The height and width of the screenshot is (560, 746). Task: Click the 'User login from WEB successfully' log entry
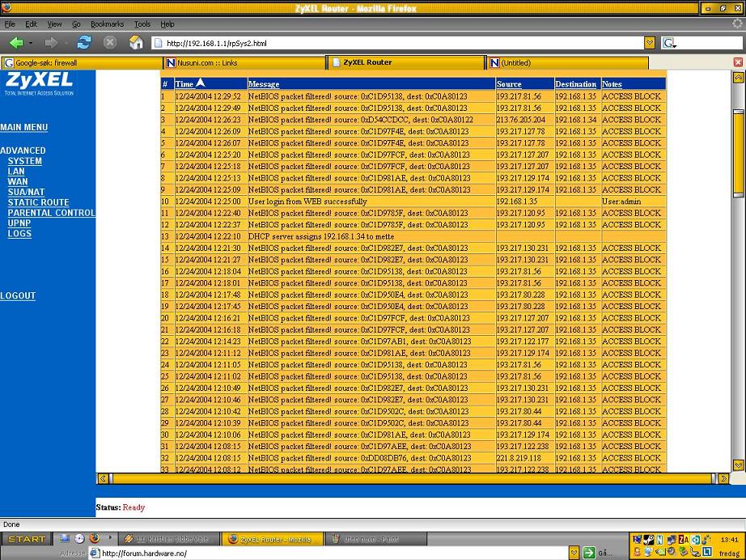[x=307, y=202]
